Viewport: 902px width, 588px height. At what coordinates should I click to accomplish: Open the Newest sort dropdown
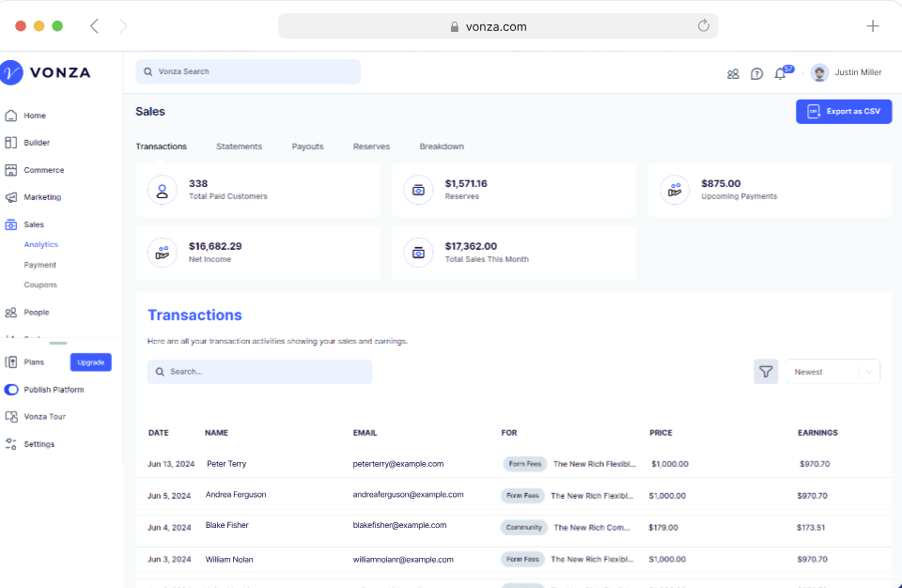832,371
